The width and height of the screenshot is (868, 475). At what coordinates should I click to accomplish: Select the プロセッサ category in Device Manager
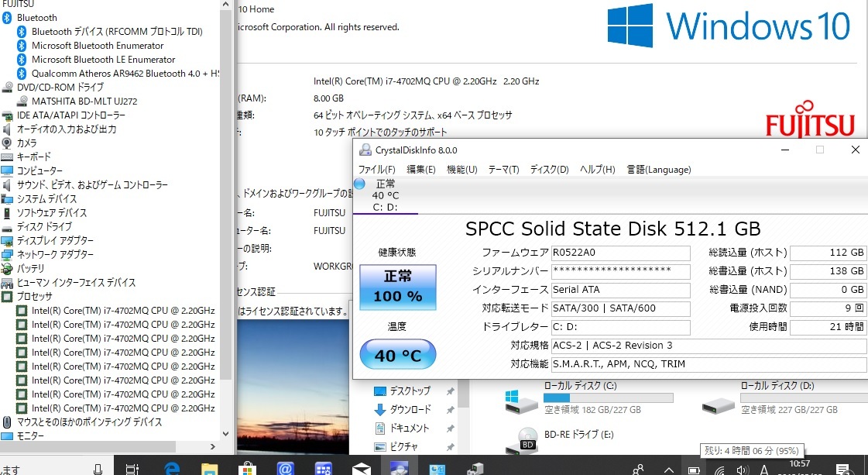coord(34,296)
